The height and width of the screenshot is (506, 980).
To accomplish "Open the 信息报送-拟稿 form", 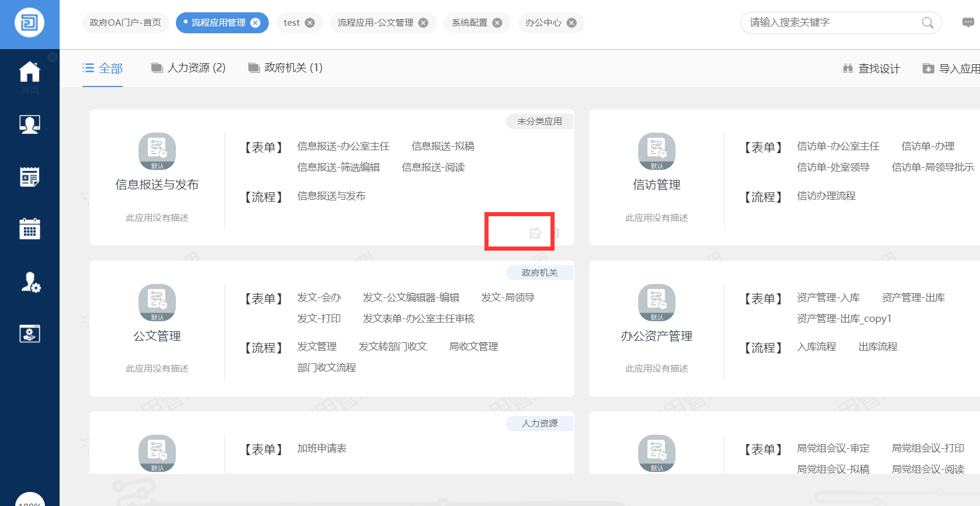I will [x=443, y=146].
